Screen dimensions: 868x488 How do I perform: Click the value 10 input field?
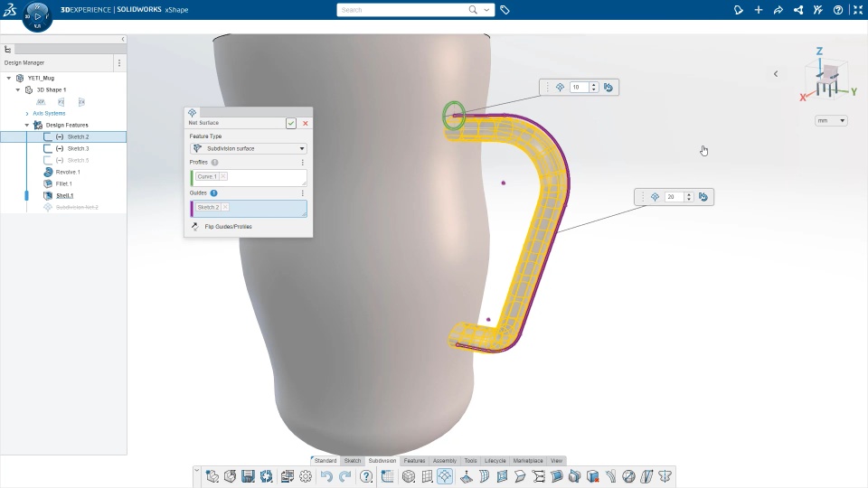[x=580, y=88]
